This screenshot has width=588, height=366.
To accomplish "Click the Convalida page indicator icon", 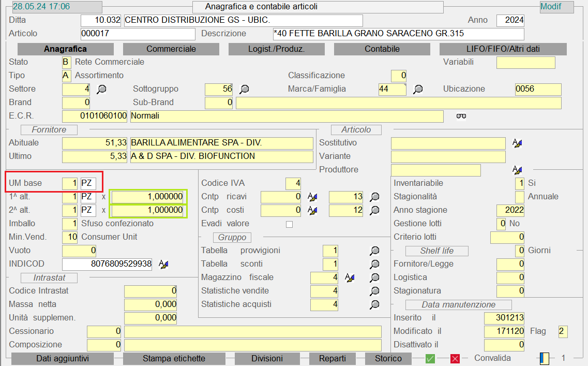I will point(544,358).
